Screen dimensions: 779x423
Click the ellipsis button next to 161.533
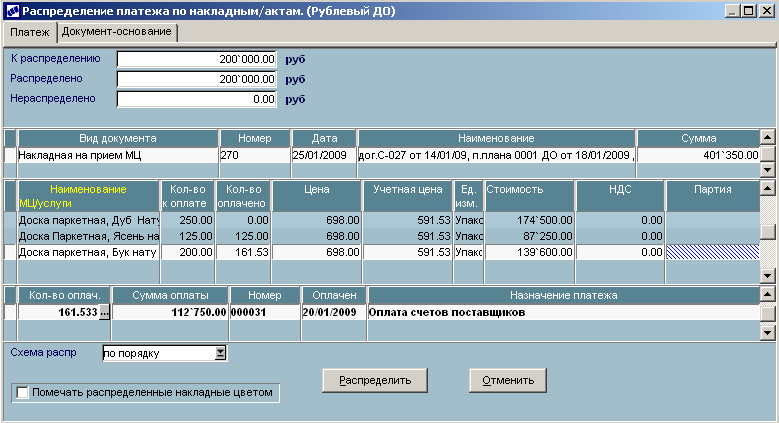[x=104, y=312]
